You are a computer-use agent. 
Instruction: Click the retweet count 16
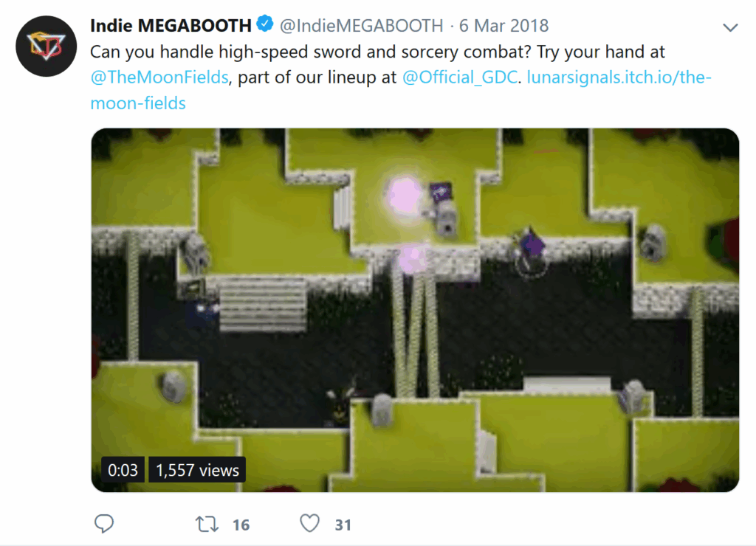point(241,525)
